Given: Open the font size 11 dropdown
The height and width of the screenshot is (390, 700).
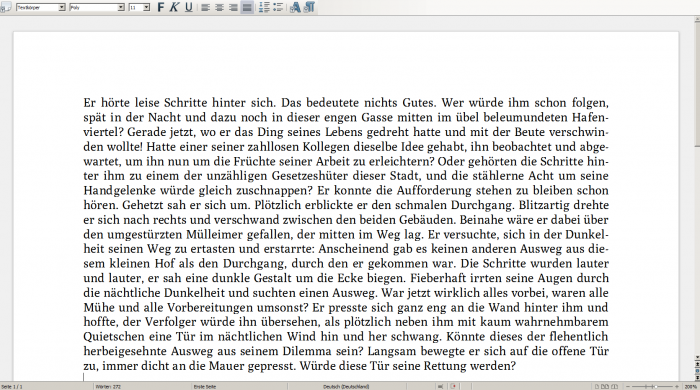Looking at the screenshot, I should pos(146,8).
